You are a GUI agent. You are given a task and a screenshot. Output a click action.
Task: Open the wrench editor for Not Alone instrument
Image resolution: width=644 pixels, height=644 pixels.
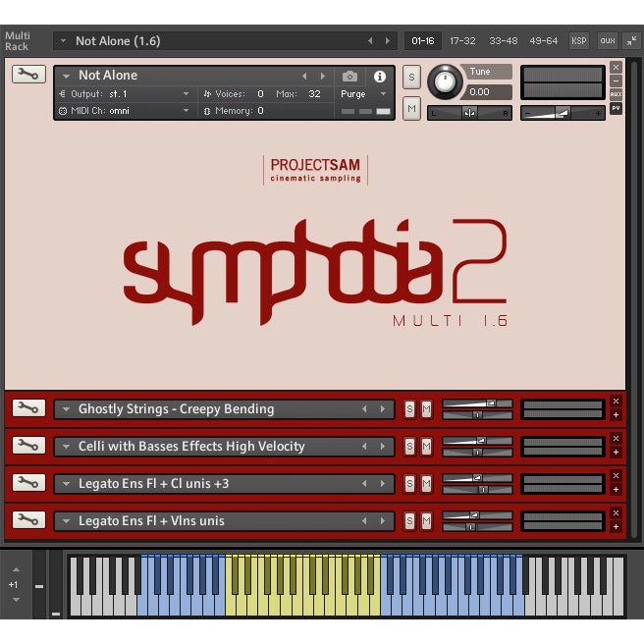(x=28, y=75)
